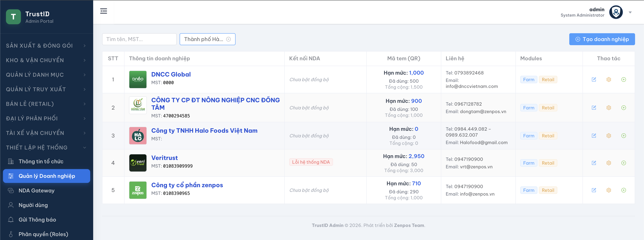Click the sliders icon beside Quản lý Doanh nghiệp
The width and height of the screenshot is (644, 240).
click(11, 176)
